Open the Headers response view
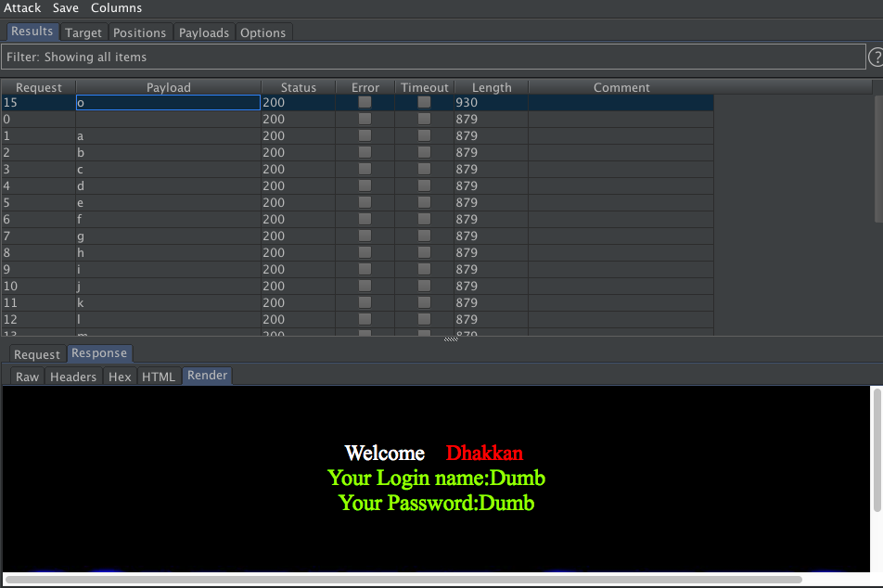This screenshot has width=883, height=588. point(73,377)
